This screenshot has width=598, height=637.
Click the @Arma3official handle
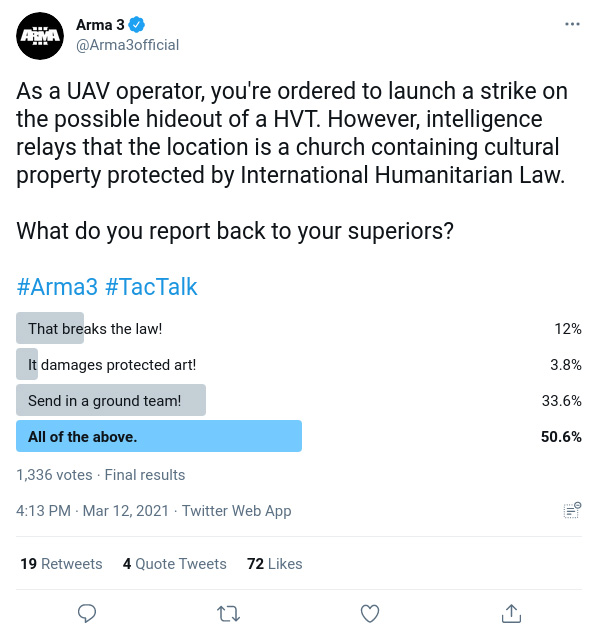coord(127,45)
